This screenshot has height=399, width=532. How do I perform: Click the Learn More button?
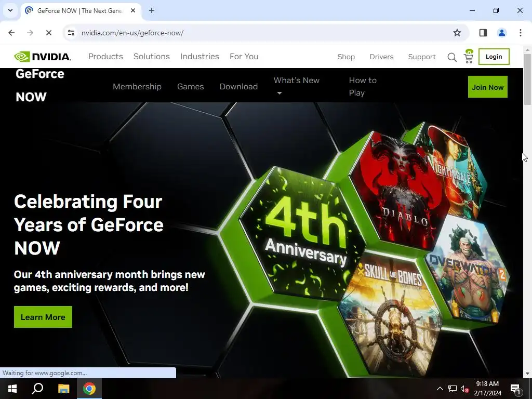pos(43,317)
